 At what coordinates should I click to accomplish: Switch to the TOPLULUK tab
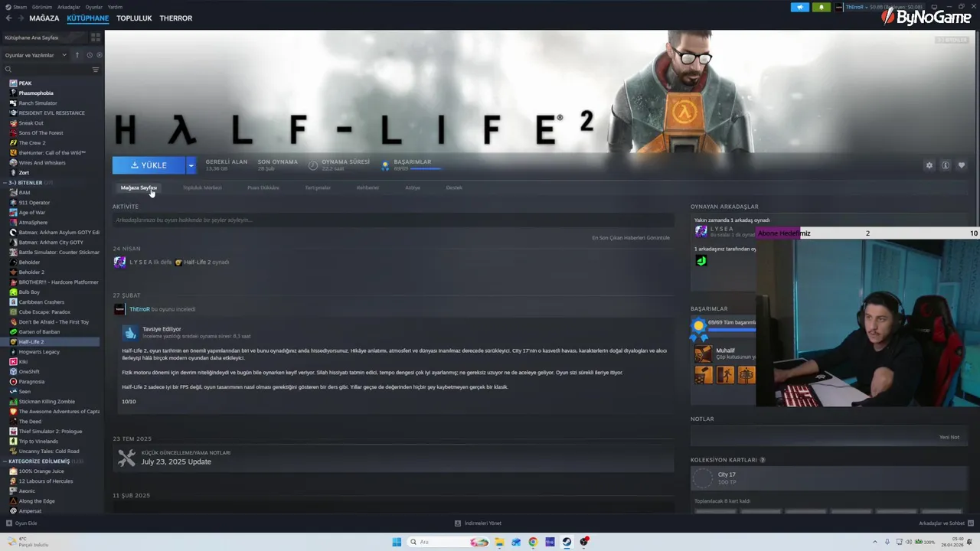134,18
